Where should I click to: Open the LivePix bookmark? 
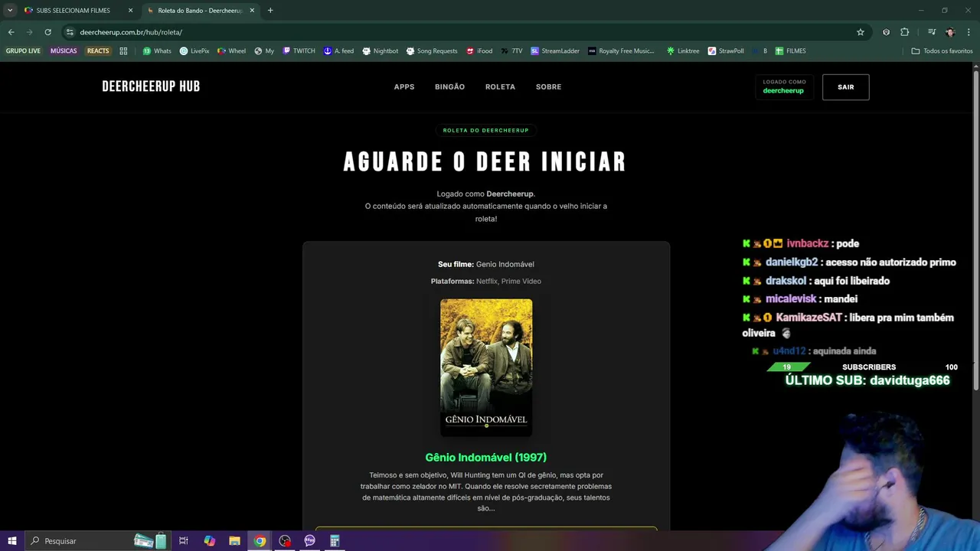click(194, 51)
